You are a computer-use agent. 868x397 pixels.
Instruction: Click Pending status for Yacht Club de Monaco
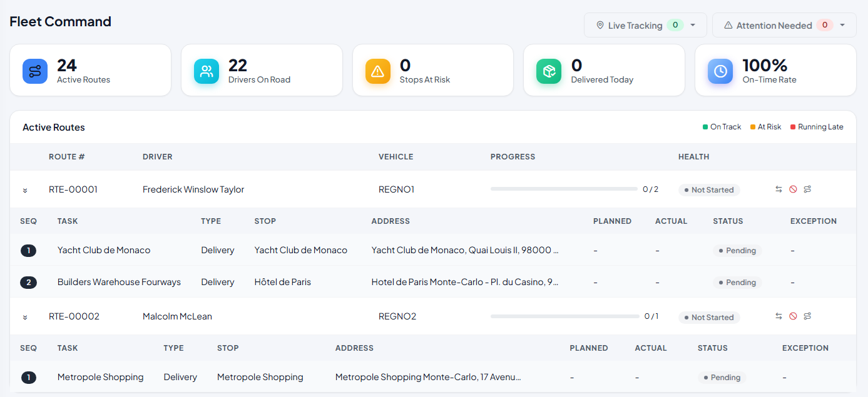737,251
